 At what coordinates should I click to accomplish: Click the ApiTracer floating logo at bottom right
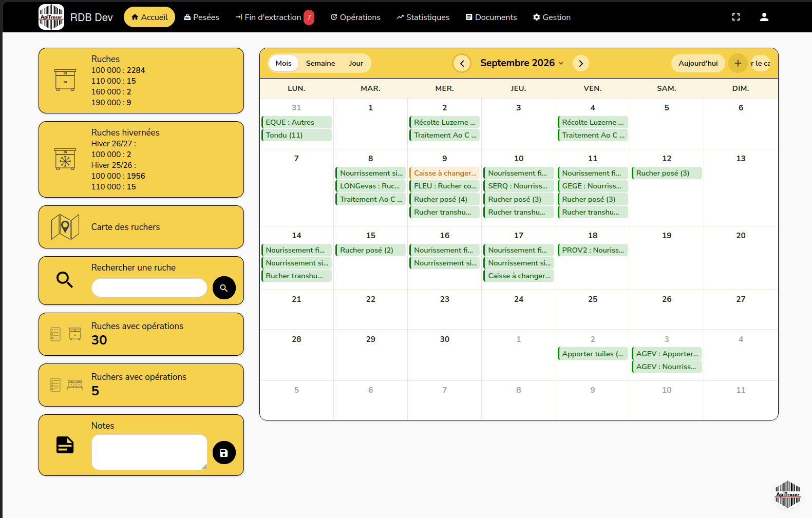(x=788, y=494)
